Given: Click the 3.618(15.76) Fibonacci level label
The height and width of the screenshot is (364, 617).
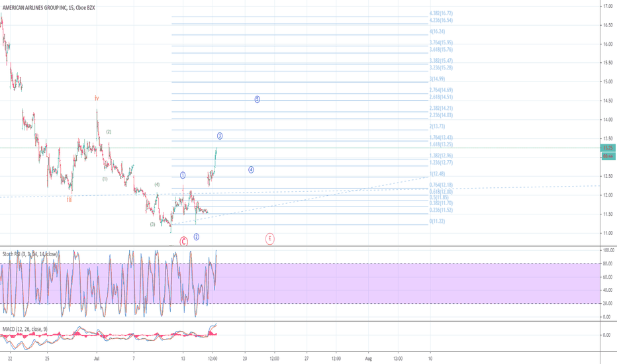Looking at the screenshot, I should click(x=441, y=50).
